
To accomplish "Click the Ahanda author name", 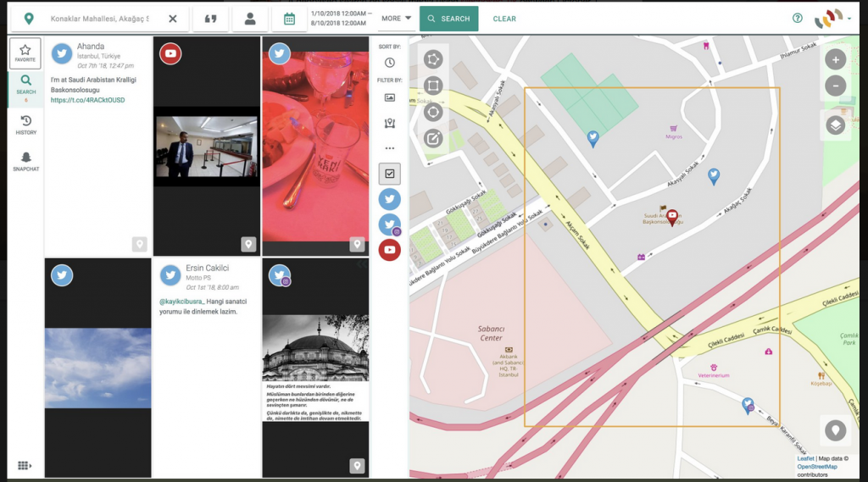I will [x=91, y=47].
